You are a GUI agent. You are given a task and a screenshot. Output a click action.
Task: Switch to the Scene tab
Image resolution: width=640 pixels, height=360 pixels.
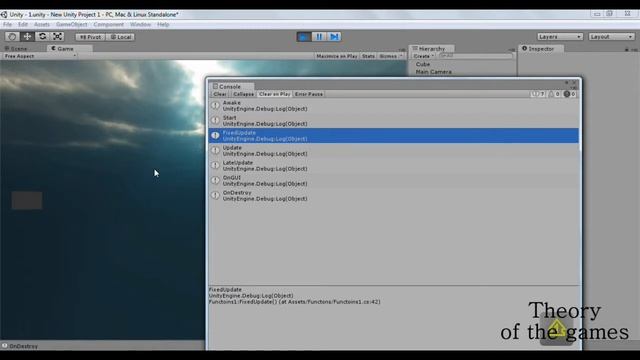pyautogui.click(x=16, y=49)
